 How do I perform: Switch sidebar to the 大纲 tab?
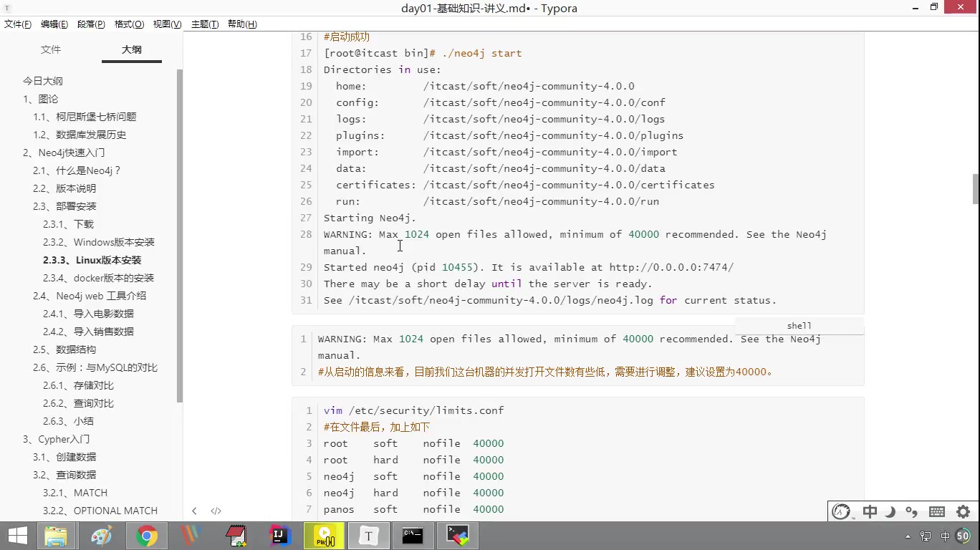[132, 49]
